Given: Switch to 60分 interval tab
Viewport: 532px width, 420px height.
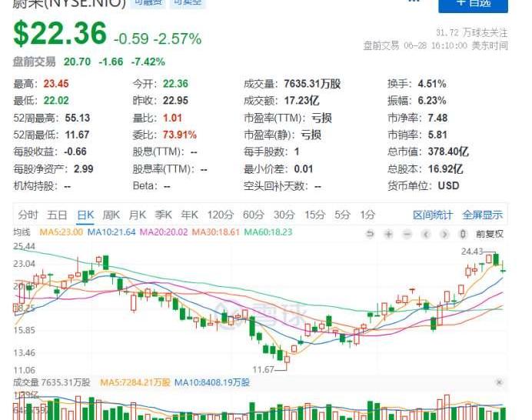Looking at the screenshot, I should [x=254, y=215].
